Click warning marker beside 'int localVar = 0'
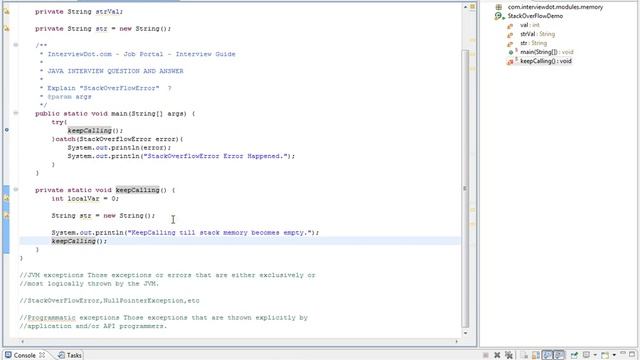The height and width of the screenshot is (360, 640). coord(7,198)
